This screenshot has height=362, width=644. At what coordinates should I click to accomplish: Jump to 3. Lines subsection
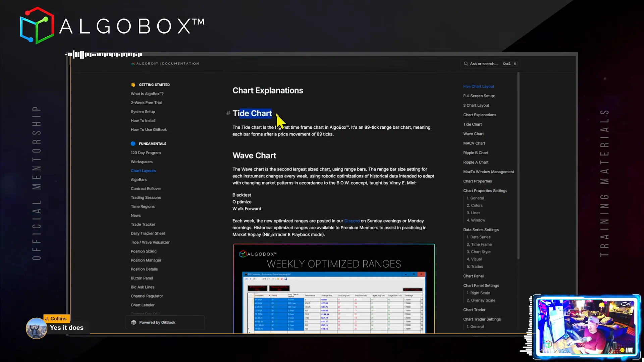[x=474, y=213]
